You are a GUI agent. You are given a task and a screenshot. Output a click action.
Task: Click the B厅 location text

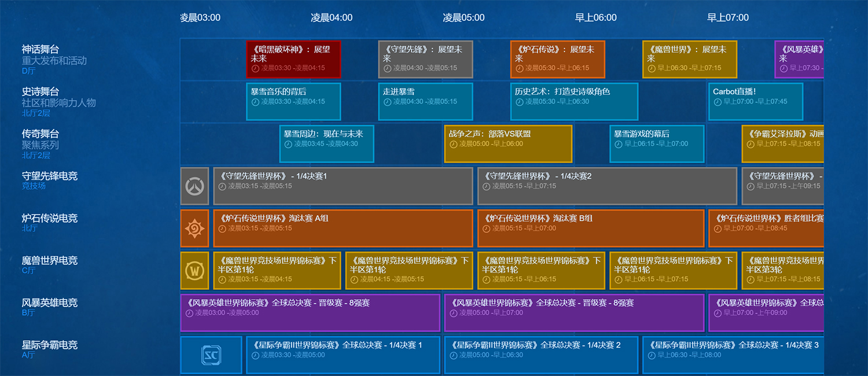point(29,313)
